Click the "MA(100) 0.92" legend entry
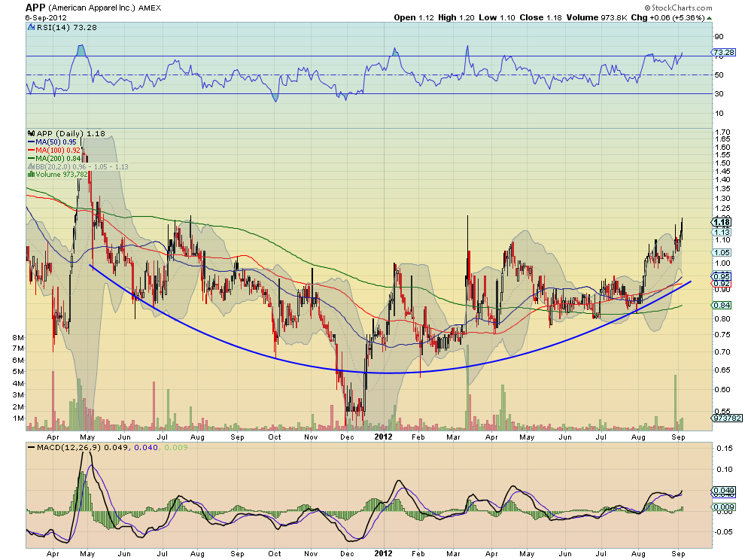Viewport: 745px width, 560px height. (57, 151)
